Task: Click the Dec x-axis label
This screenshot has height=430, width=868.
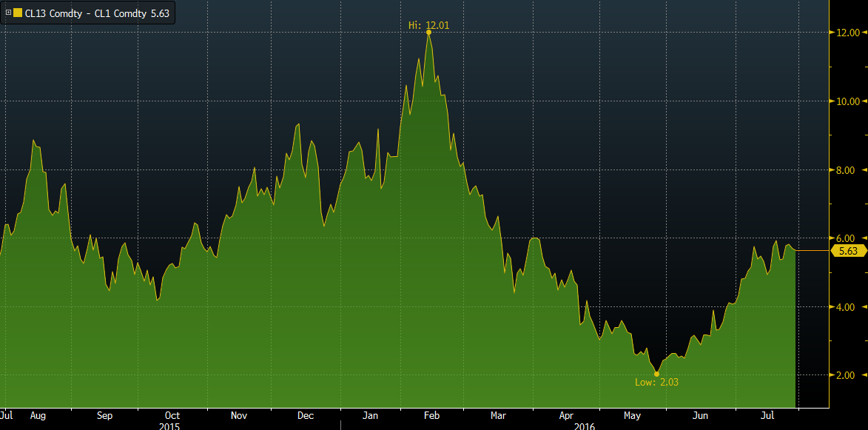Action: click(306, 415)
